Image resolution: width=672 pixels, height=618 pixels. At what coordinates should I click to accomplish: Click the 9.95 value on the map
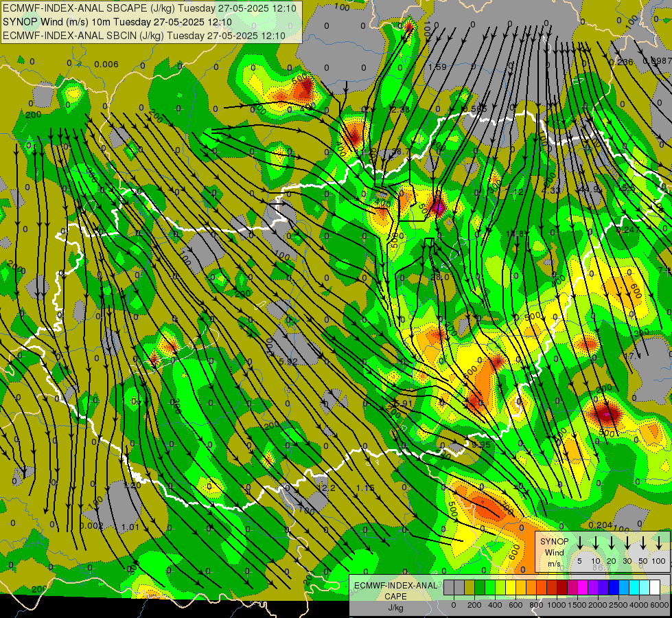481,445
